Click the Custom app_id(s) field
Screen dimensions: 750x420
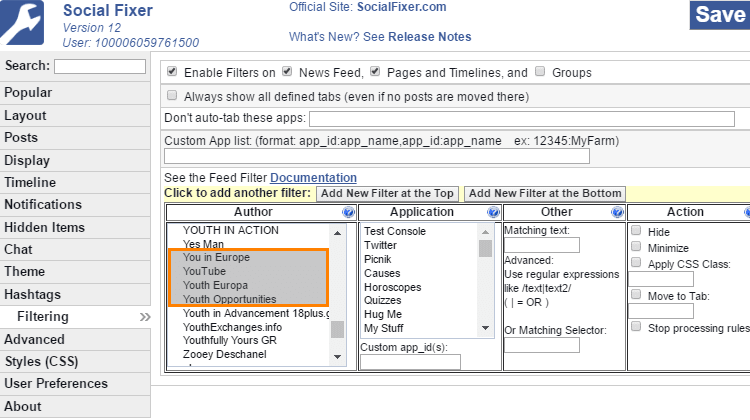click(x=410, y=362)
